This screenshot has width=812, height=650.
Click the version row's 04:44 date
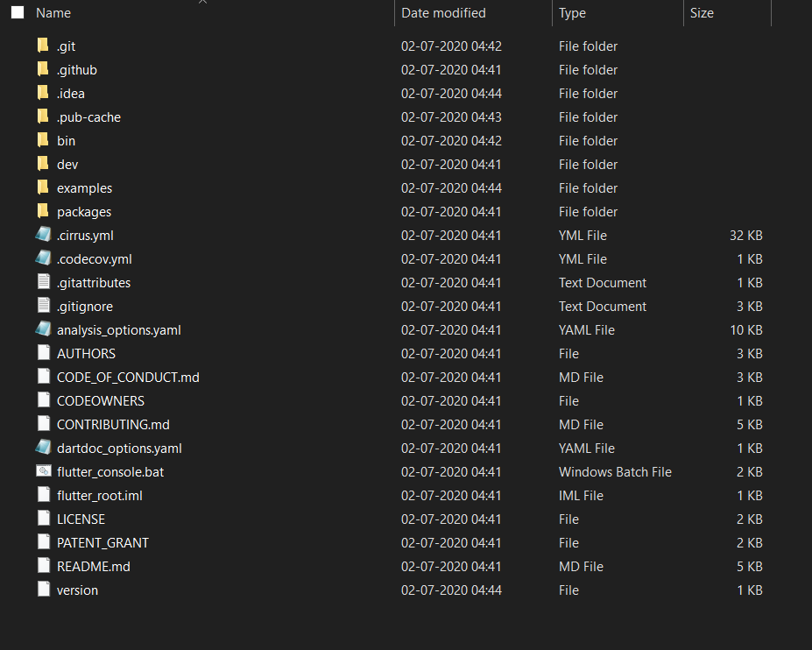tap(451, 590)
